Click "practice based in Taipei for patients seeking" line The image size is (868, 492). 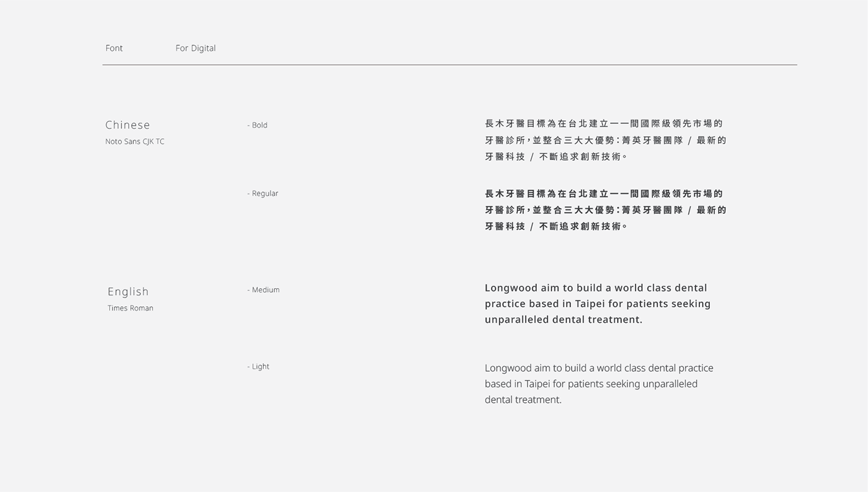(x=598, y=304)
